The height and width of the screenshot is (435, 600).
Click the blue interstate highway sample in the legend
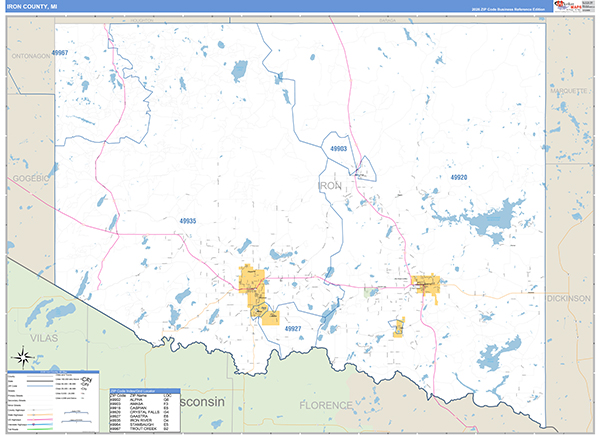(40, 424)
